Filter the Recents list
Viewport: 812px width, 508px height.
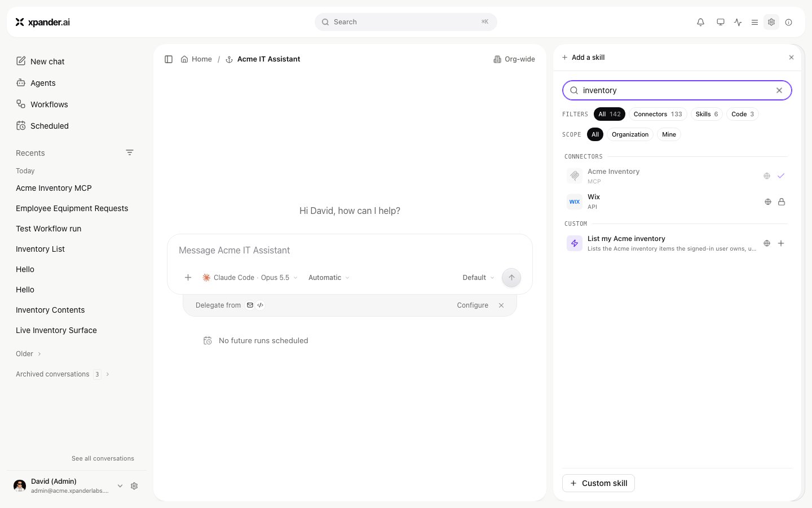point(130,152)
